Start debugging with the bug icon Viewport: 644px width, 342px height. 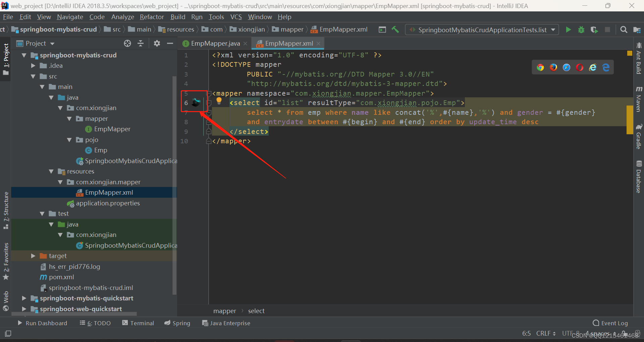[581, 30]
